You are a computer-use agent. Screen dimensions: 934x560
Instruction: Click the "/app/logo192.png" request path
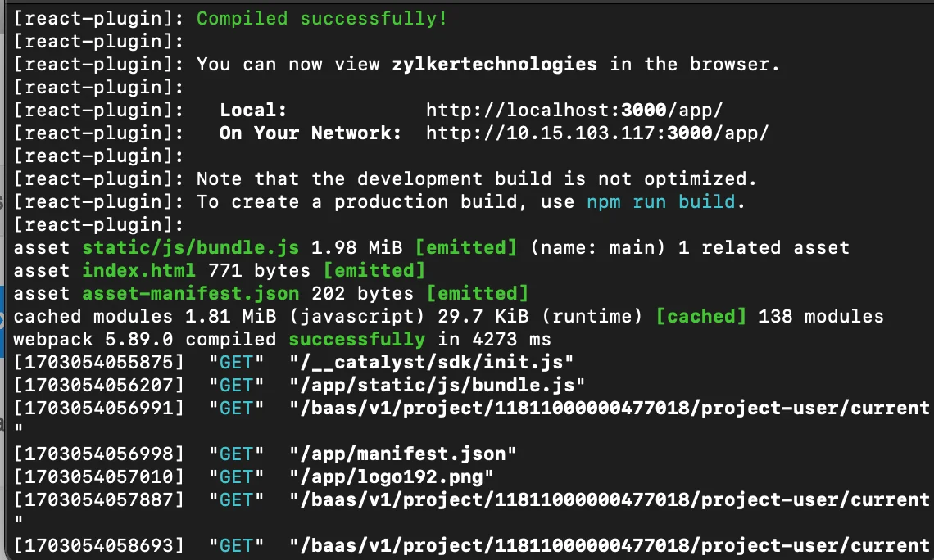pos(397,476)
